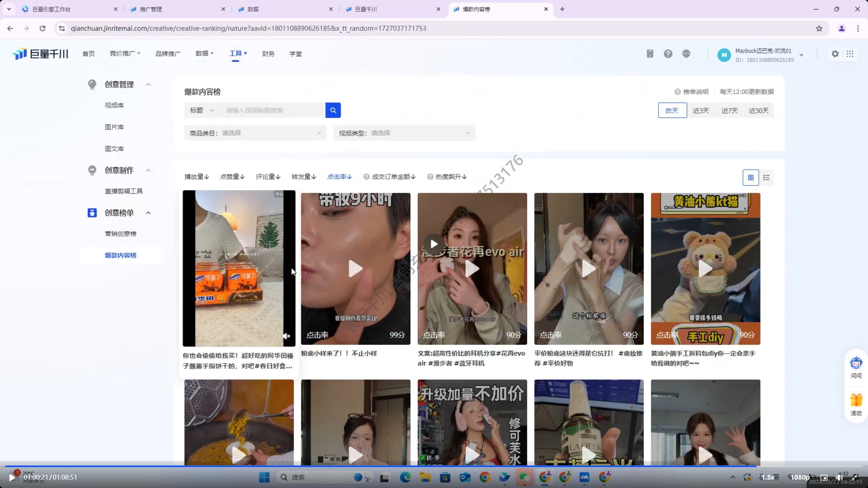The width and height of the screenshot is (868, 488).
Task: Select the 近30天 time range option
Action: 758,110
